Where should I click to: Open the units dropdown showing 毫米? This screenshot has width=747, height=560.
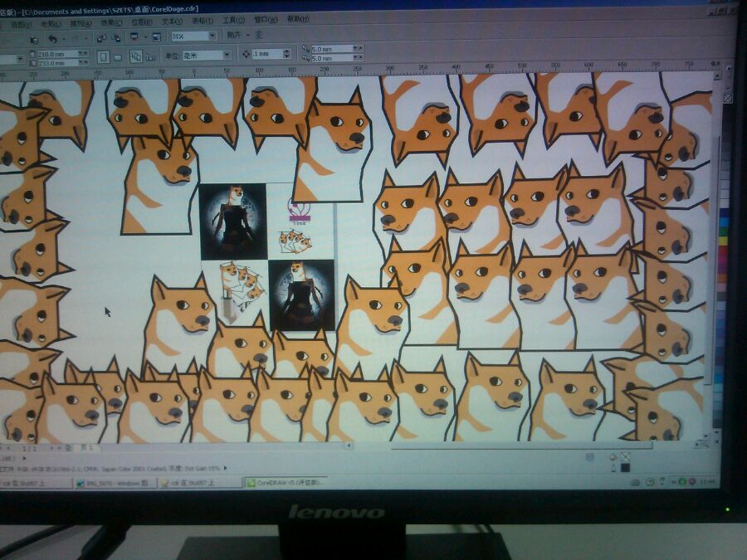227,56
